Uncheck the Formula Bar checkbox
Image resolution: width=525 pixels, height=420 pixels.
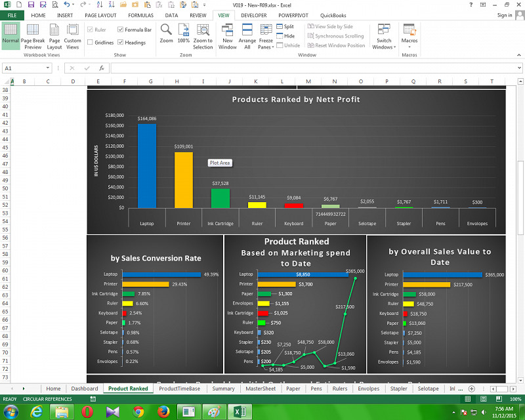121,30
